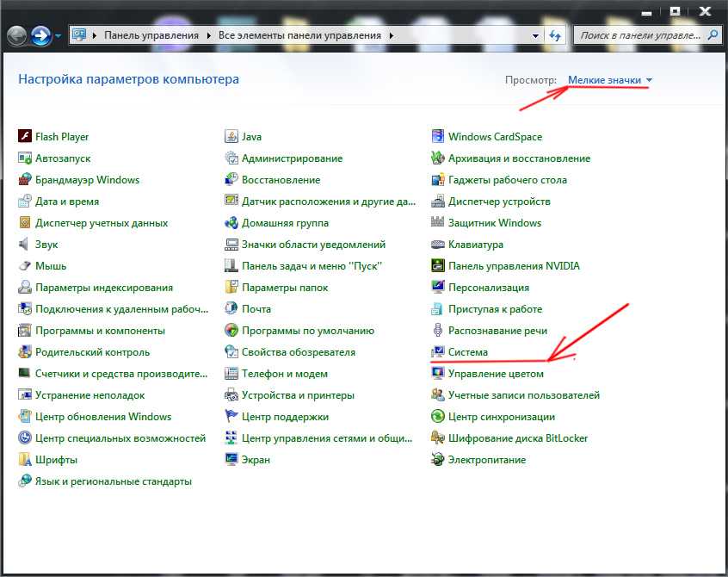This screenshot has width=728, height=577.
Task: Click the Дата и время clock icon
Action: (25, 202)
